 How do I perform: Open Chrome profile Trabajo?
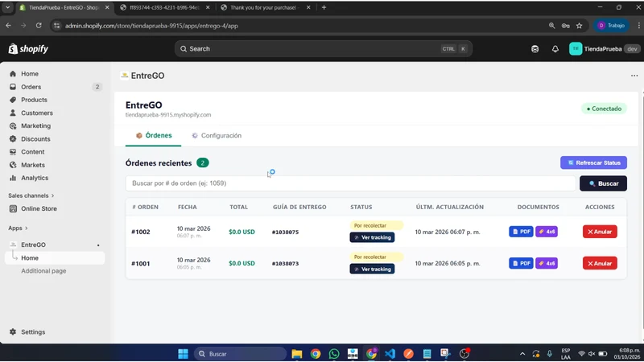point(611,26)
